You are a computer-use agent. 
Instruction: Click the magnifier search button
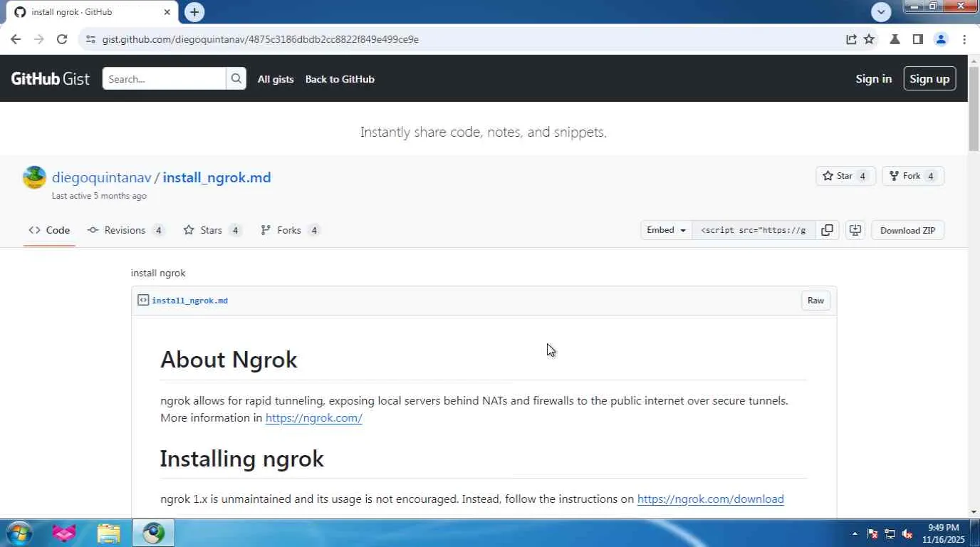click(236, 79)
